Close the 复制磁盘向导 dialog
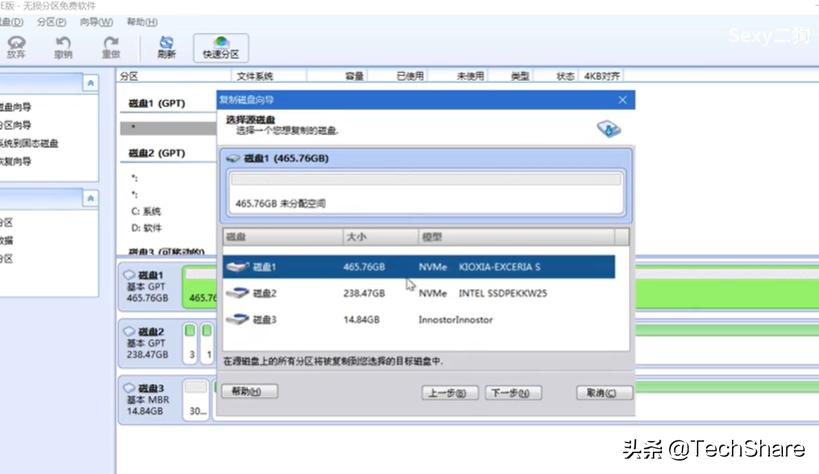Screen dimensions: 819x474 (623, 100)
